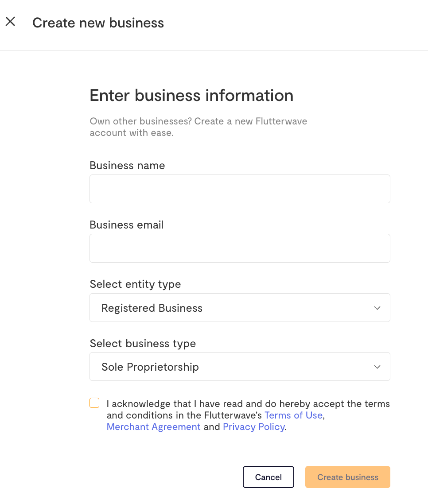Open the Sole Proprietorship business type dropdown

click(240, 366)
